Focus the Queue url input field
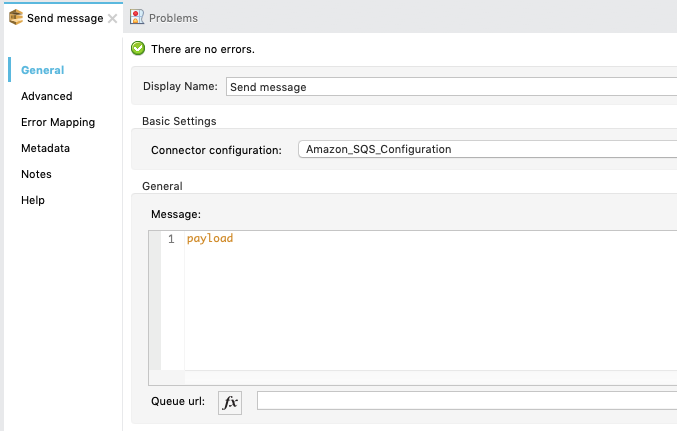 [465, 401]
